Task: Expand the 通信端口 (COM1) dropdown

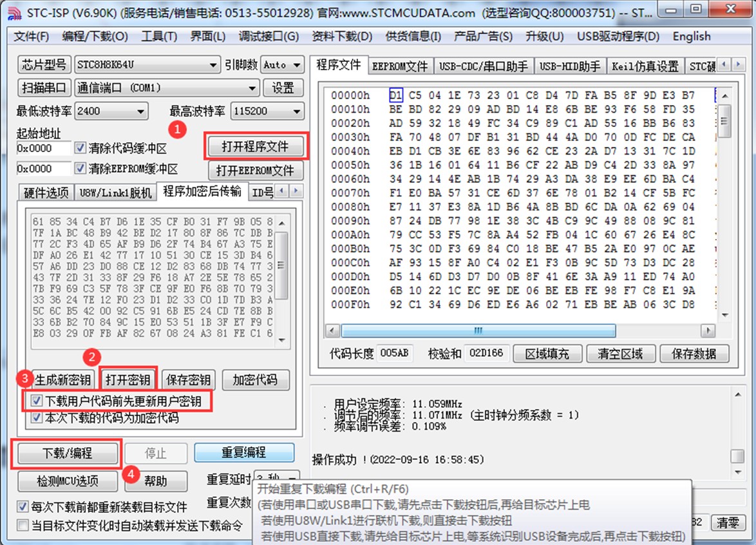Action: pos(252,88)
